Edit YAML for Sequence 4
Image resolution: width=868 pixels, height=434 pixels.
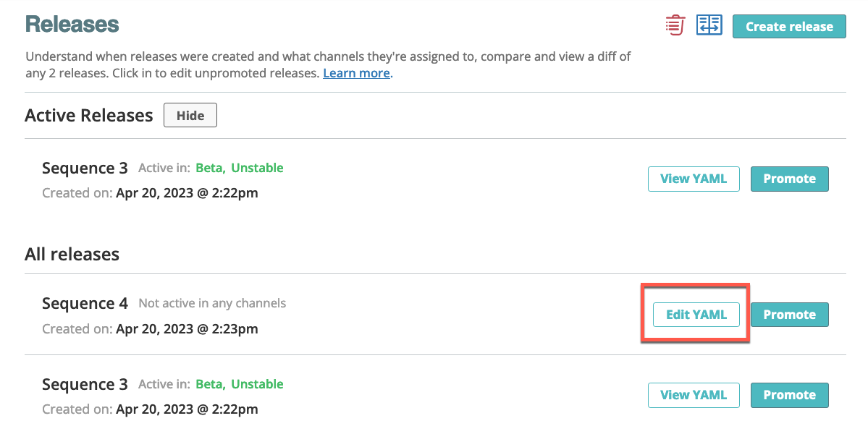tap(696, 315)
